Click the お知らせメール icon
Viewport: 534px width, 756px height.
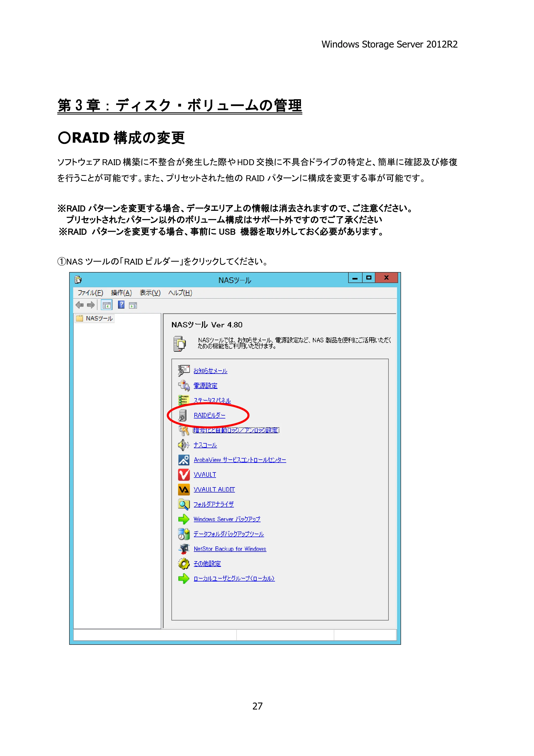(x=184, y=370)
